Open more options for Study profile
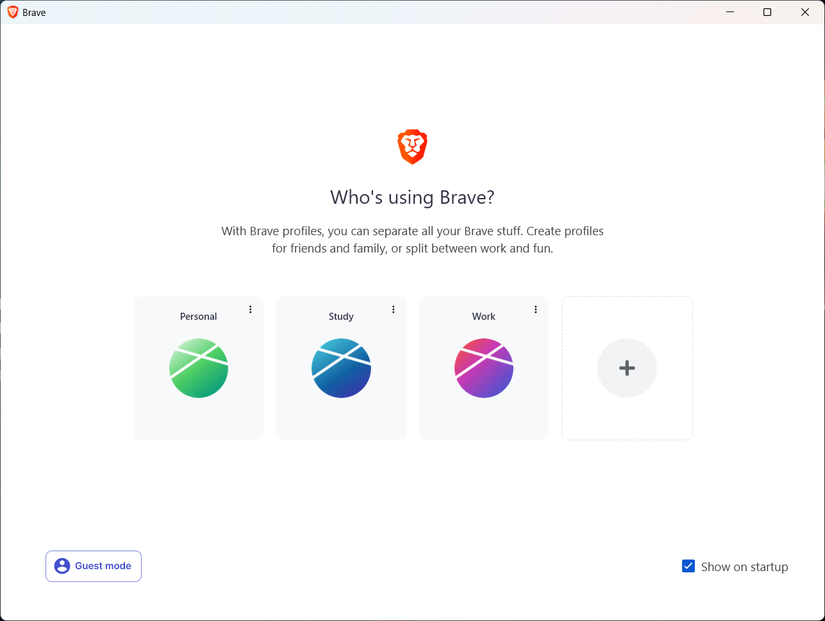The width and height of the screenshot is (825, 621). click(393, 309)
